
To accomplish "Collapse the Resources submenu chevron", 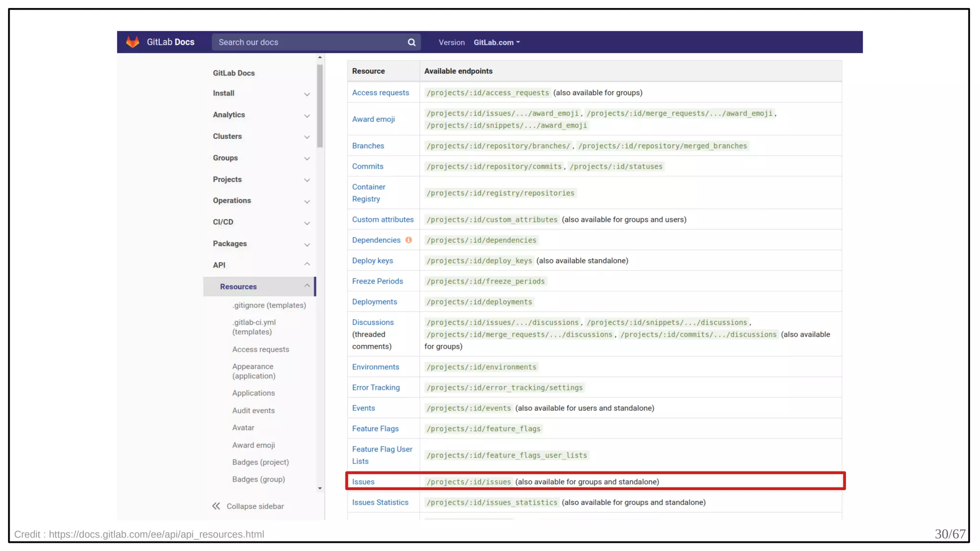I will click(307, 286).
